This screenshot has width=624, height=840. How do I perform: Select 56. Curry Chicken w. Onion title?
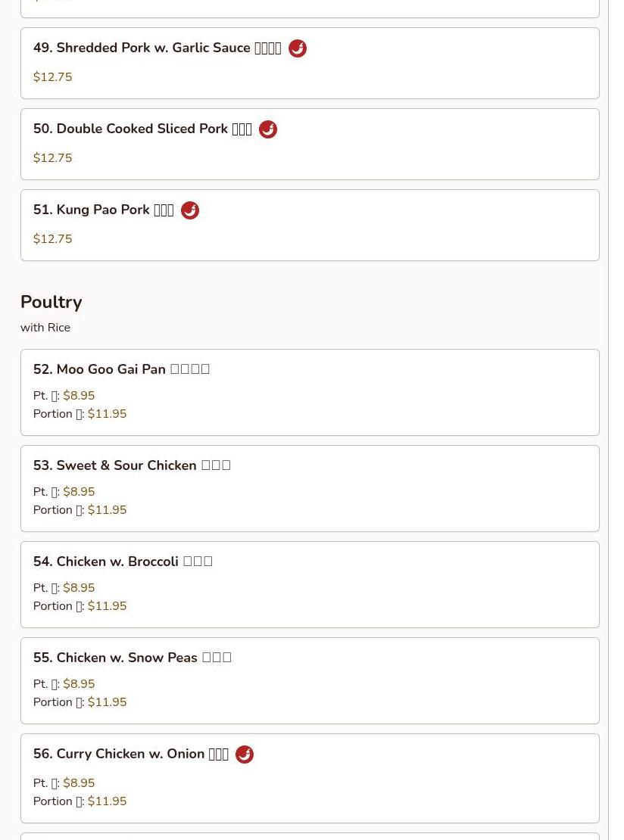click(131, 754)
